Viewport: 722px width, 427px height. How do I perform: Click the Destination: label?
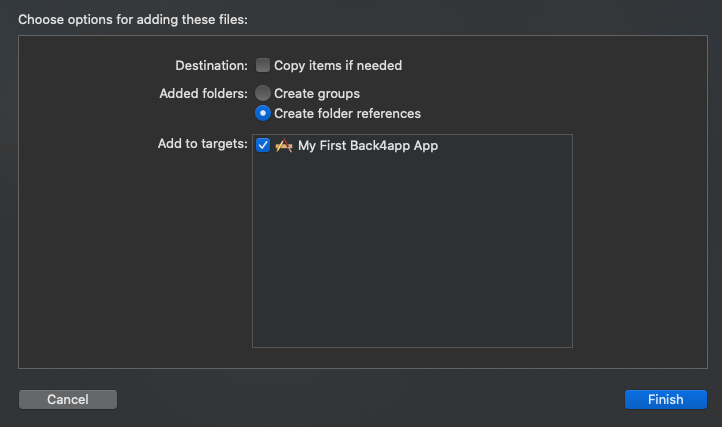(211, 65)
